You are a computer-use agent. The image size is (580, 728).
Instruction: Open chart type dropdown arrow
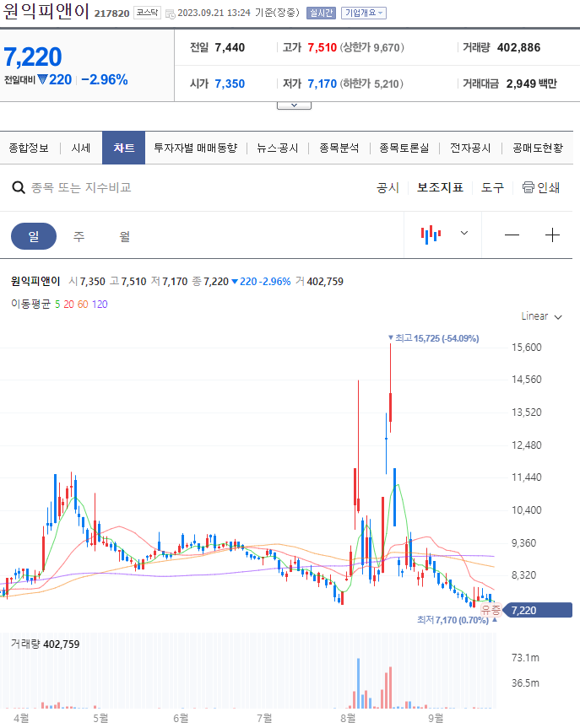[463, 233]
